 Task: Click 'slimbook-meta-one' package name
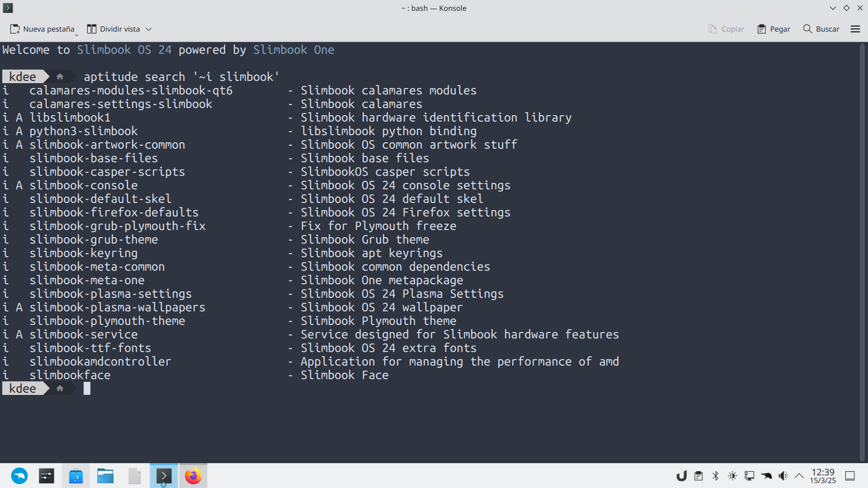coord(87,280)
